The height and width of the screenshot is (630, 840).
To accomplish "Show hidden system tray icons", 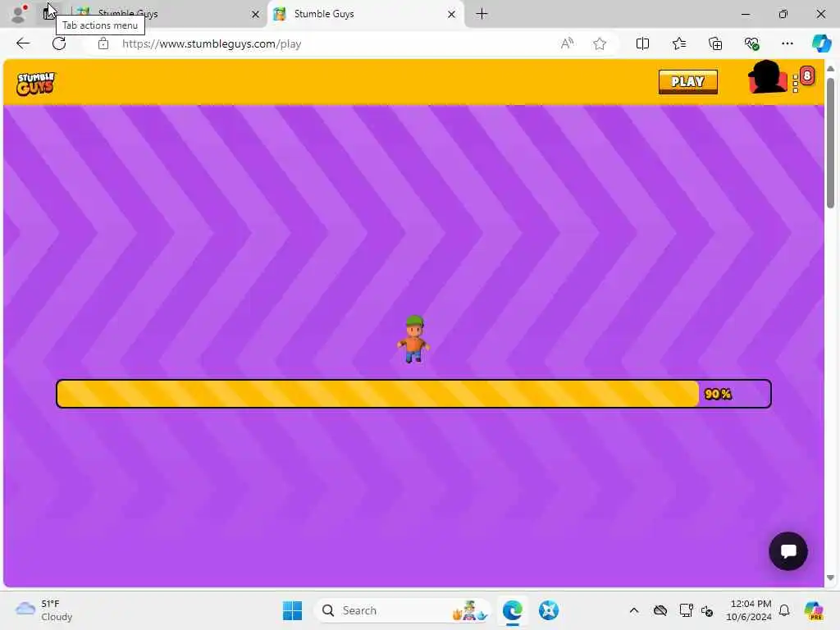I will click(634, 610).
